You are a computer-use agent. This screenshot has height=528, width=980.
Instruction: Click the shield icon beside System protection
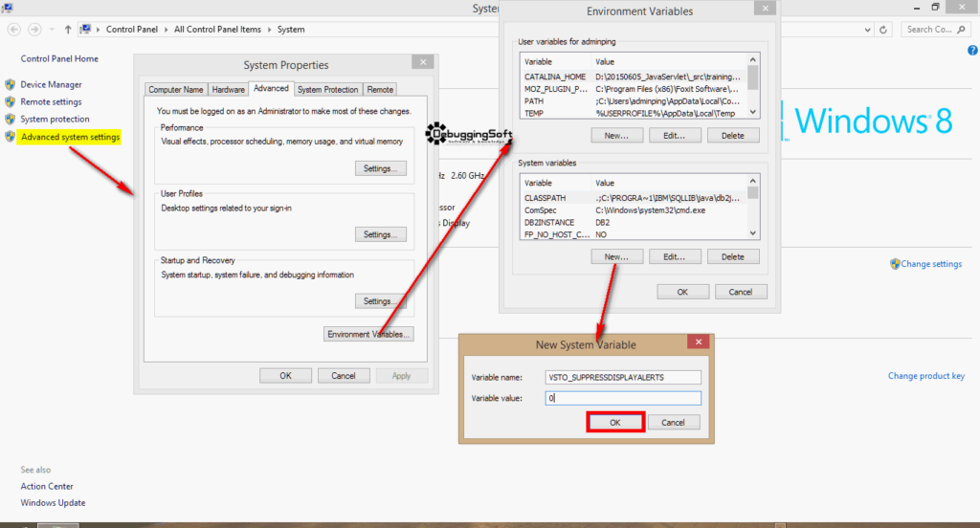point(11,119)
